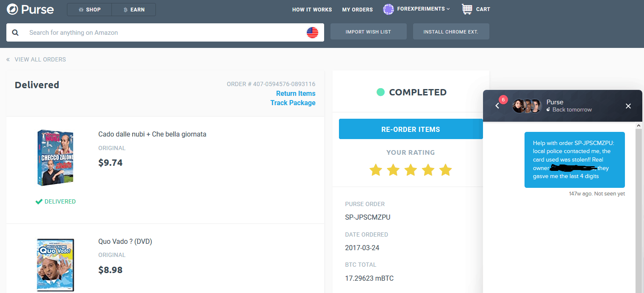Click the $9.74 price

click(110, 162)
